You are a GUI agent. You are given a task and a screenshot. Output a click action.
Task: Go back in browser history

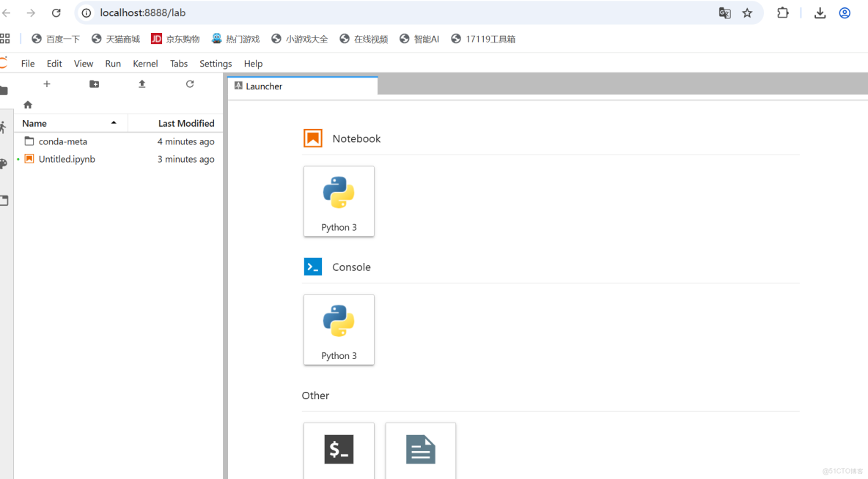pos(7,12)
